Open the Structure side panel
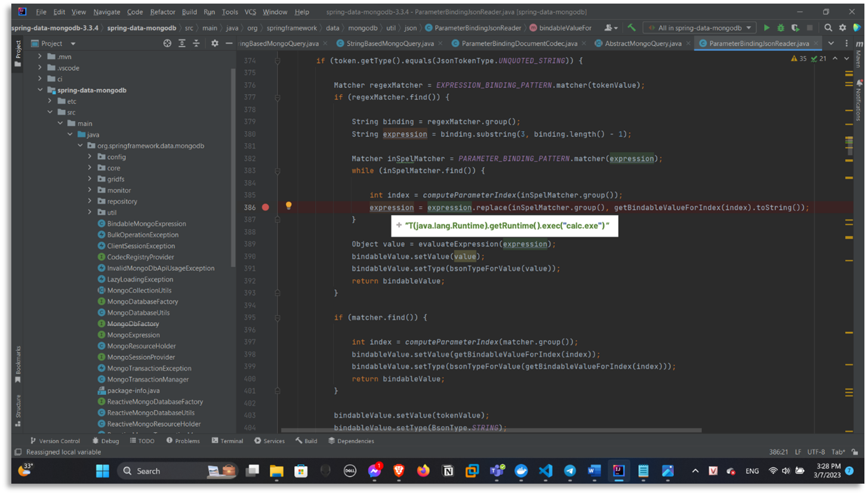The image size is (868, 495). coord(18,410)
